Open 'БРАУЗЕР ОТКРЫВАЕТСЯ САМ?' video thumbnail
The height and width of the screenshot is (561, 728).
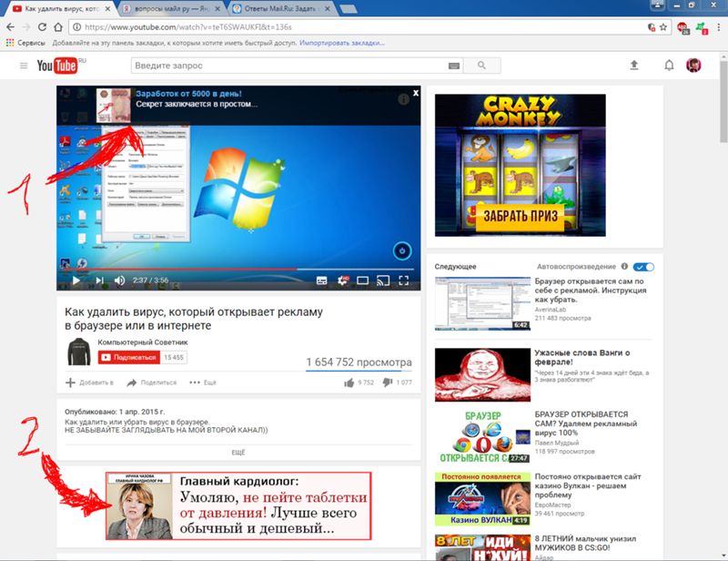(482, 437)
